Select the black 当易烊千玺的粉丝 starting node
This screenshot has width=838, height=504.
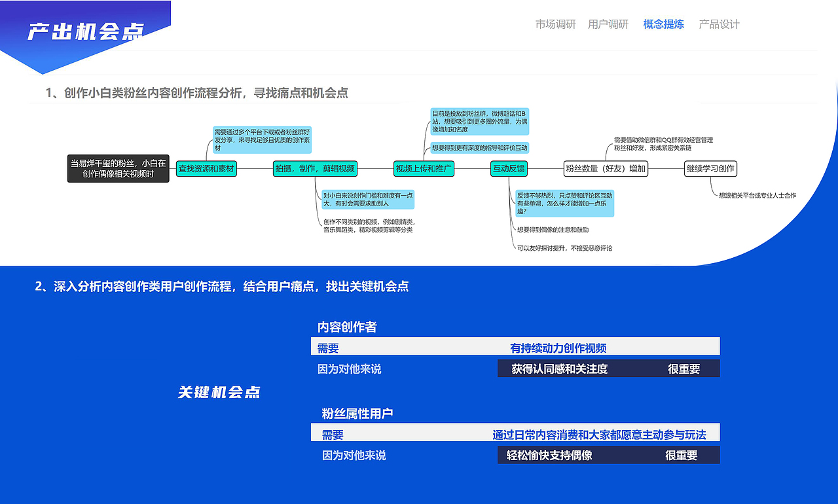tap(117, 168)
